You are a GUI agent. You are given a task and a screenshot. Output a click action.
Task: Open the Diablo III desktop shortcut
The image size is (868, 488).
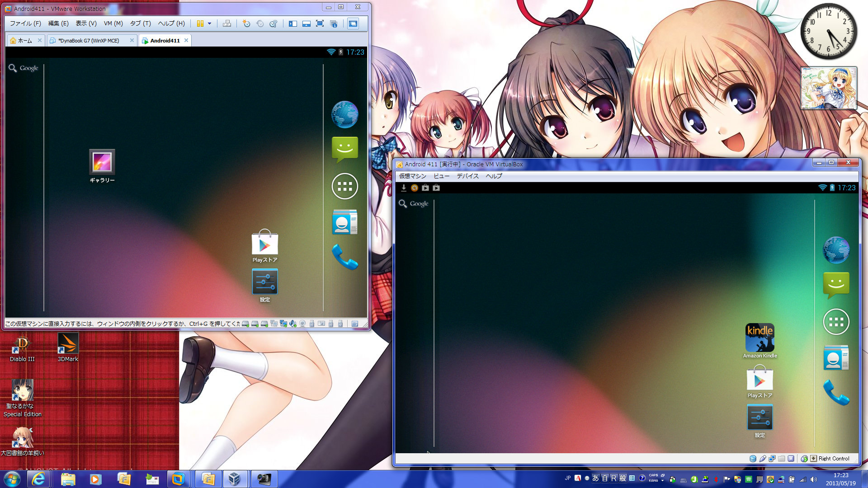coord(22,348)
